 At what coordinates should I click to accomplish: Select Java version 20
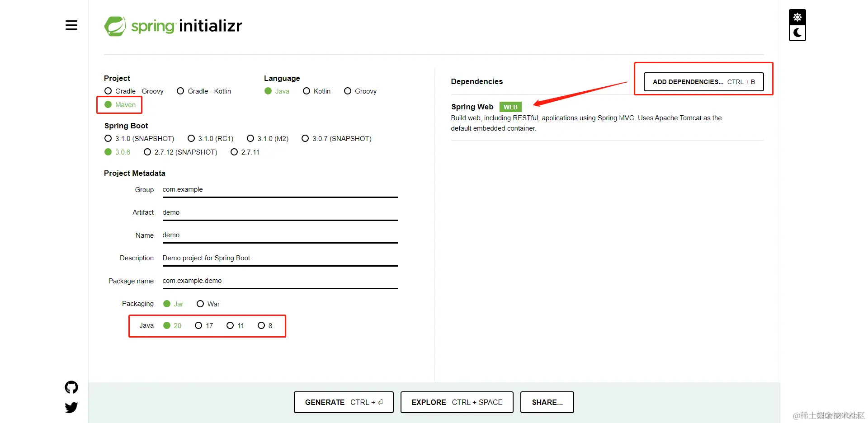(172, 326)
